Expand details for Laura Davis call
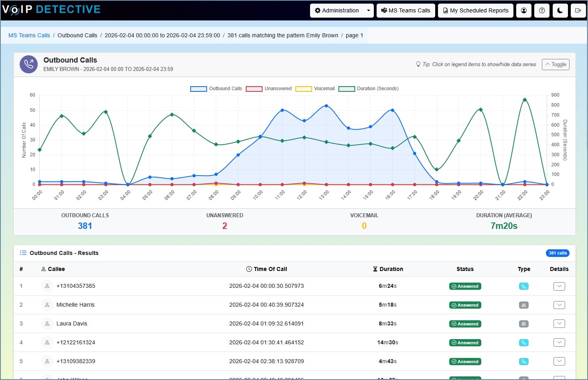This screenshot has height=380, width=588. [559, 323]
